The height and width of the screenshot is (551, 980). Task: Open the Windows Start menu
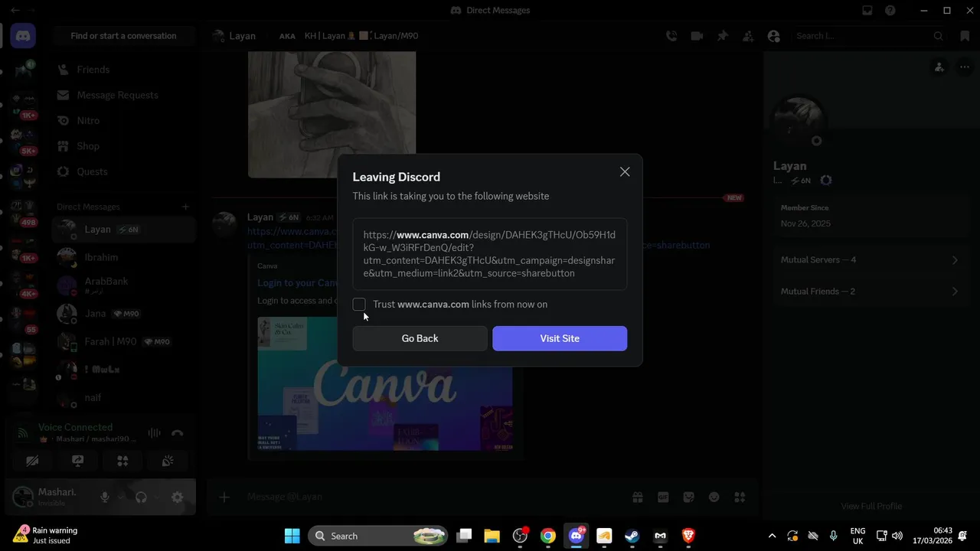(x=292, y=536)
